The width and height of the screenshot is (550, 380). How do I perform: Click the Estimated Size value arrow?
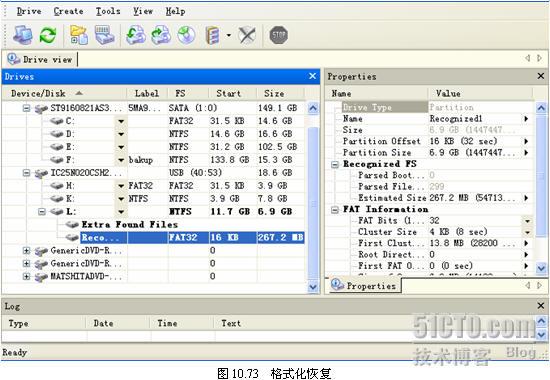(x=526, y=198)
